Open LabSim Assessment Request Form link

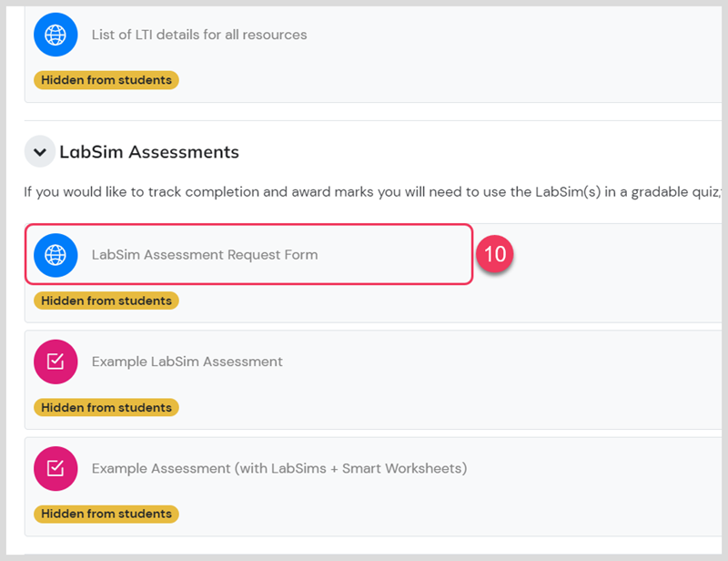pos(205,255)
